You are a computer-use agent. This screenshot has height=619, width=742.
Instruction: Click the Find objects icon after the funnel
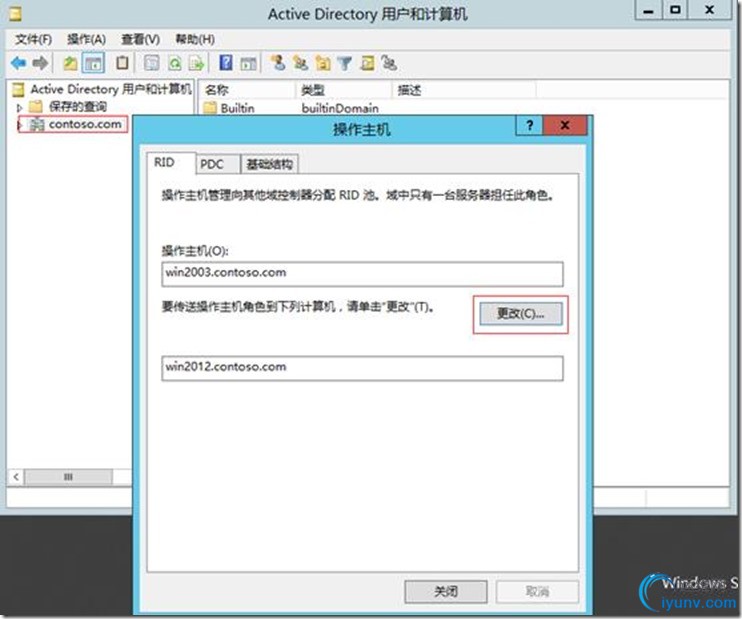click(367, 63)
